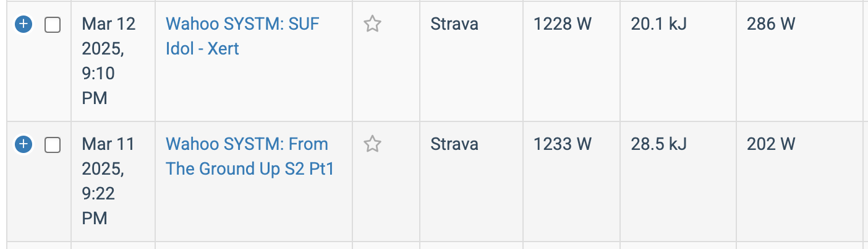Viewport: 868px width, 249px height.
Task: Select the Mar 11 activity checkbox
Action: pyautogui.click(x=53, y=145)
